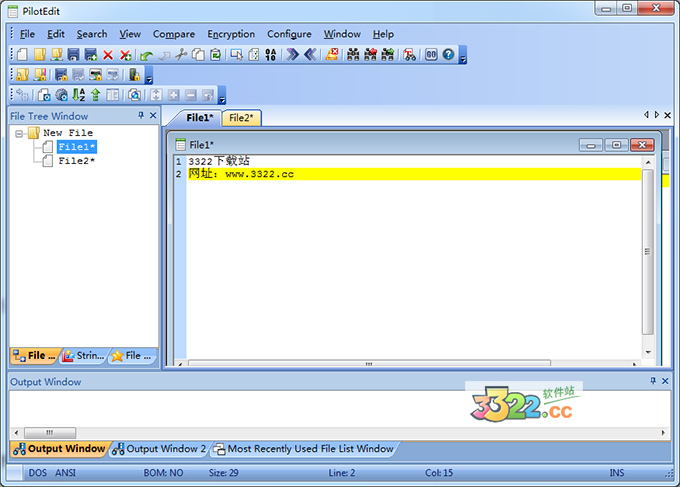This screenshot has height=487, width=680.
Task: Click the Save floppy disk icon
Action: click(x=74, y=55)
